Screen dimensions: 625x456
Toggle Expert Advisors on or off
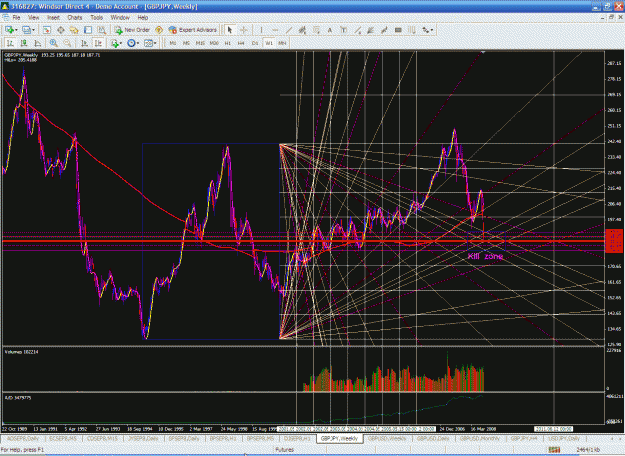pyautogui.click(x=193, y=30)
